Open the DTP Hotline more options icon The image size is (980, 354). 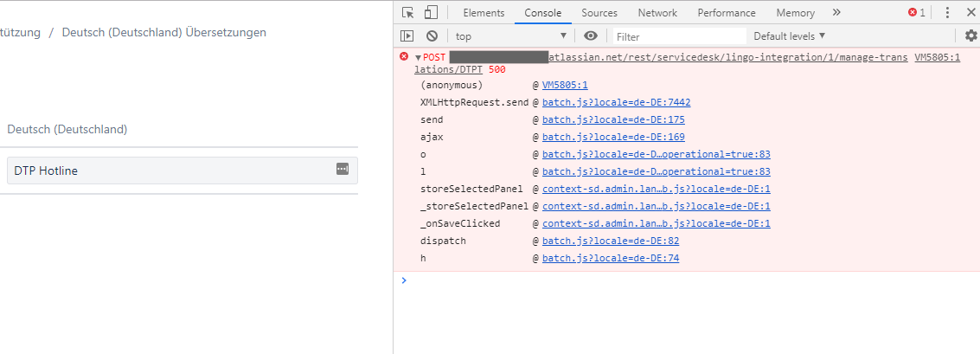click(342, 169)
